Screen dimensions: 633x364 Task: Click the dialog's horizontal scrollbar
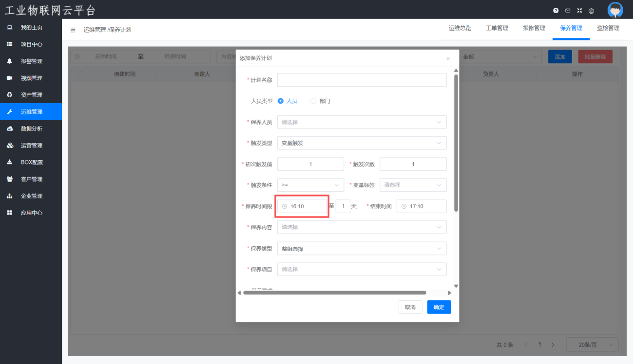click(x=335, y=293)
